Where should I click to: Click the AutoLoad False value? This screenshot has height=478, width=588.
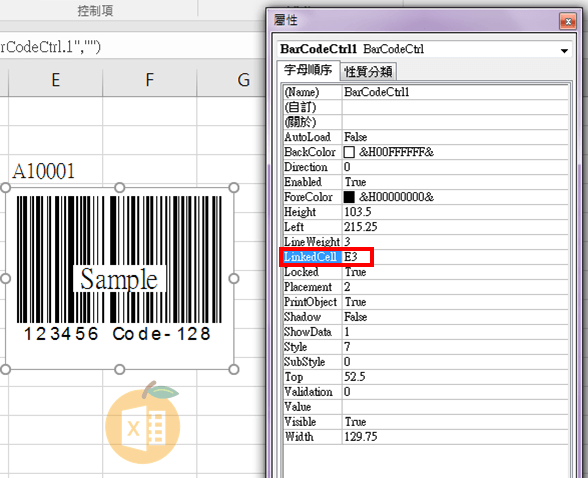pos(455,137)
